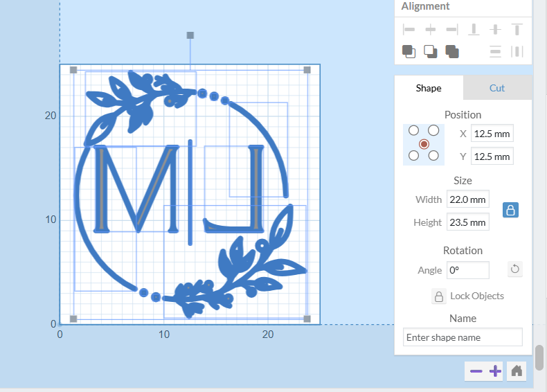This screenshot has height=392, width=547.
Task: Click the distribute vertically icon
Action: [x=495, y=51]
